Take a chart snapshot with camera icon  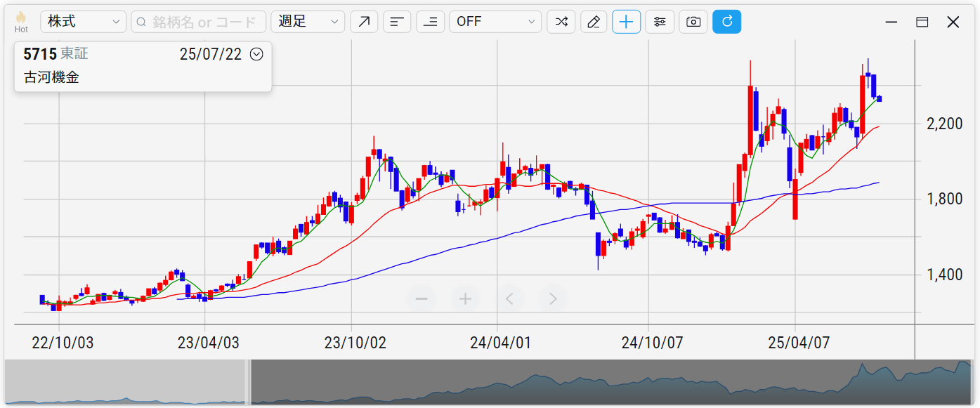coord(693,22)
